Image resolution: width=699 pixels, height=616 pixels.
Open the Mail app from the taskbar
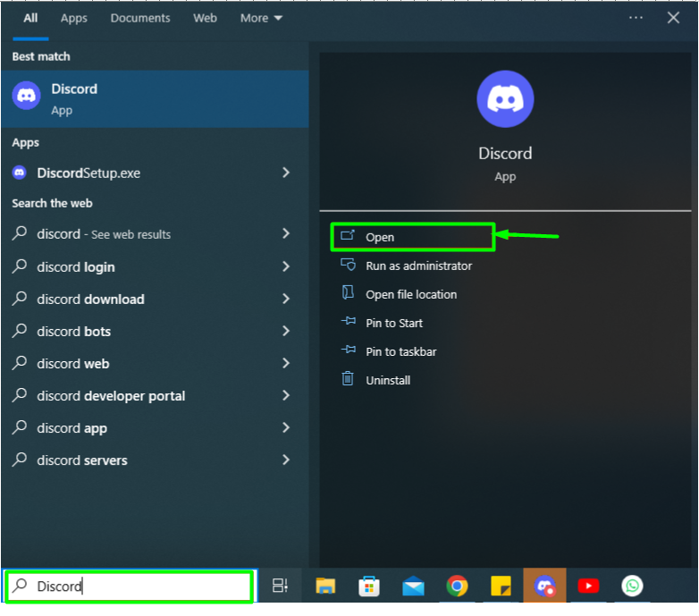tap(413, 586)
